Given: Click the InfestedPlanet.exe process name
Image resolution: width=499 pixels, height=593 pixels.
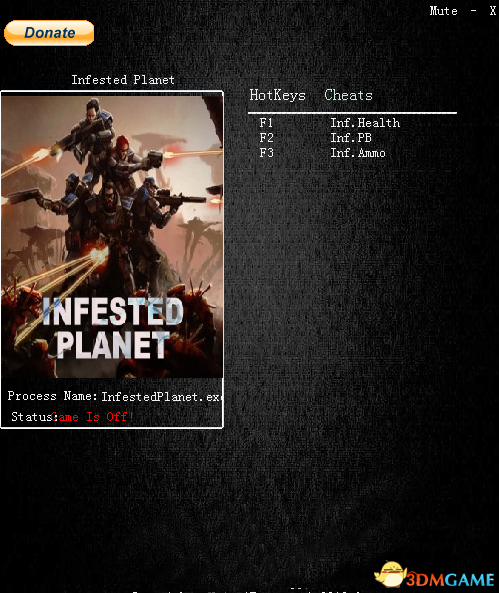Looking at the screenshot, I should pyautogui.click(x=161, y=397).
